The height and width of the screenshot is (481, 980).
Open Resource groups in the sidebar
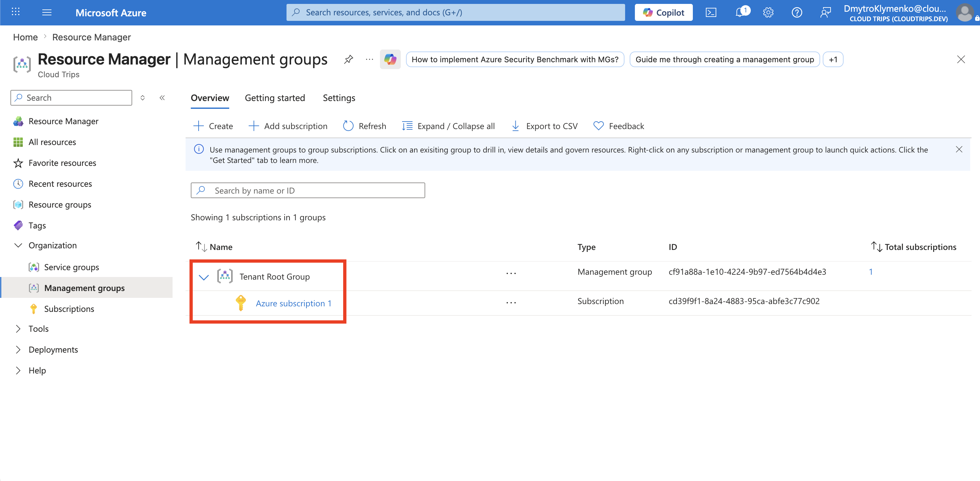(x=60, y=205)
